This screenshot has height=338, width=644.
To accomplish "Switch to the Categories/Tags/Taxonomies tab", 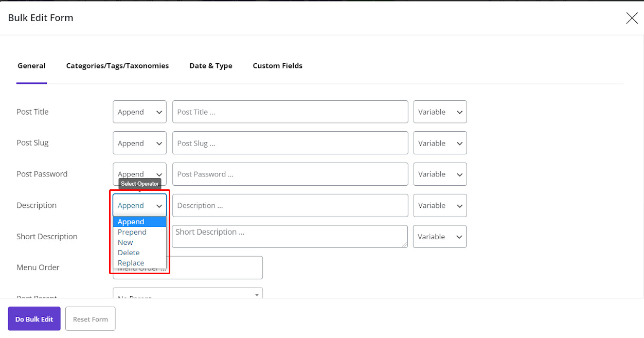I will [x=117, y=65].
